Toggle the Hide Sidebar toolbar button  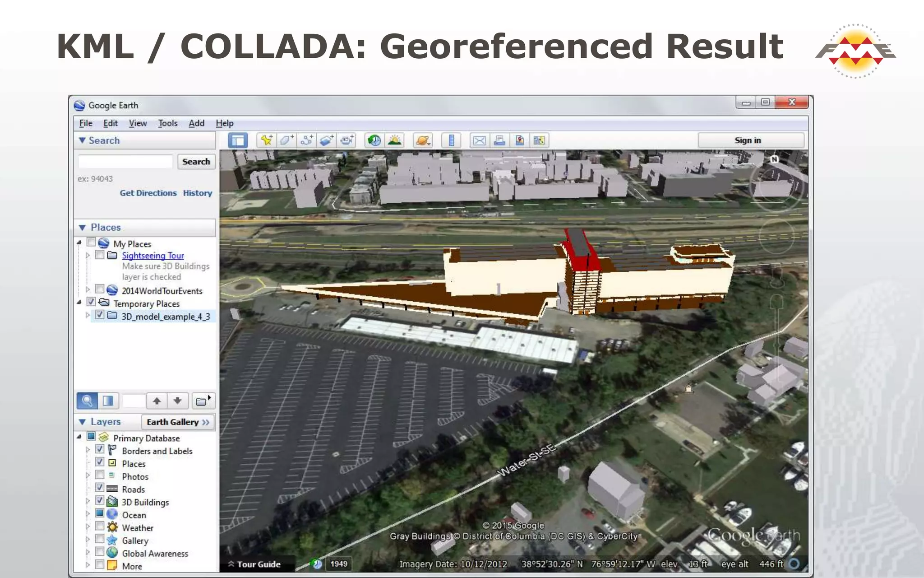pyautogui.click(x=238, y=140)
